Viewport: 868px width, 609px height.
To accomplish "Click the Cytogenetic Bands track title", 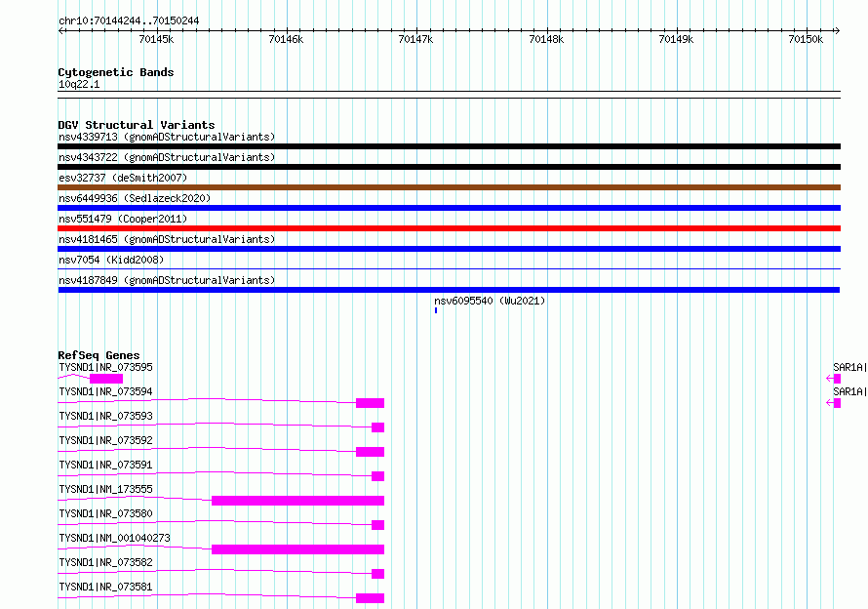I will pyautogui.click(x=116, y=72).
